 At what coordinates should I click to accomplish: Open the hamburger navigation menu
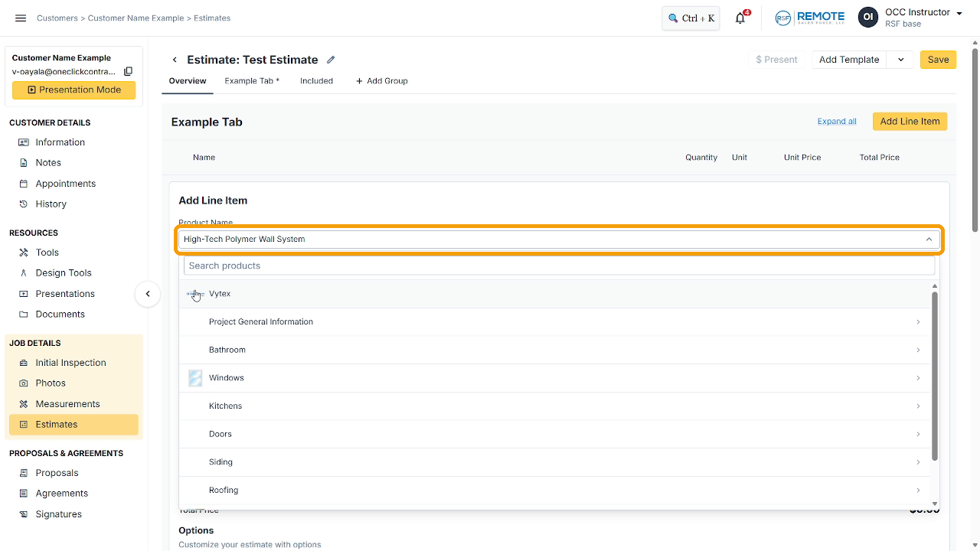tap(21, 18)
